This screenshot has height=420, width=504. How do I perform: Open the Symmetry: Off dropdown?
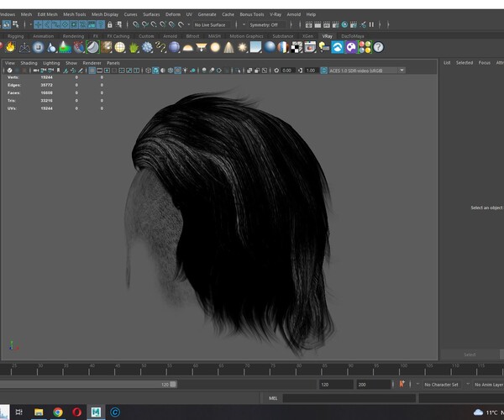click(265, 24)
